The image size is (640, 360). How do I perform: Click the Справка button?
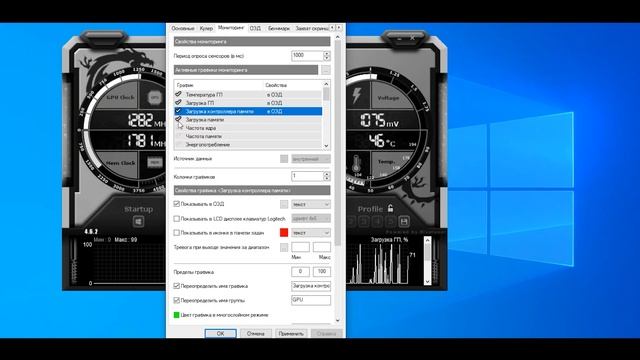click(x=327, y=333)
